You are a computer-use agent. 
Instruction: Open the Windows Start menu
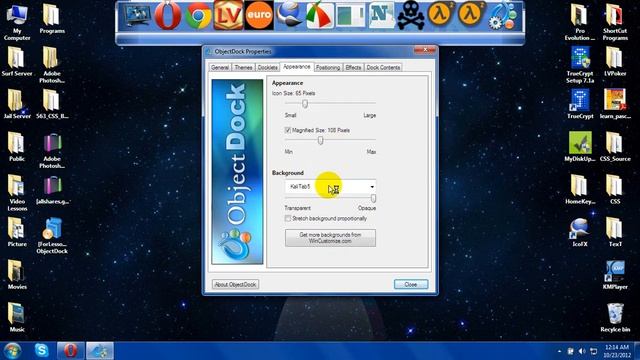pos(12,351)
